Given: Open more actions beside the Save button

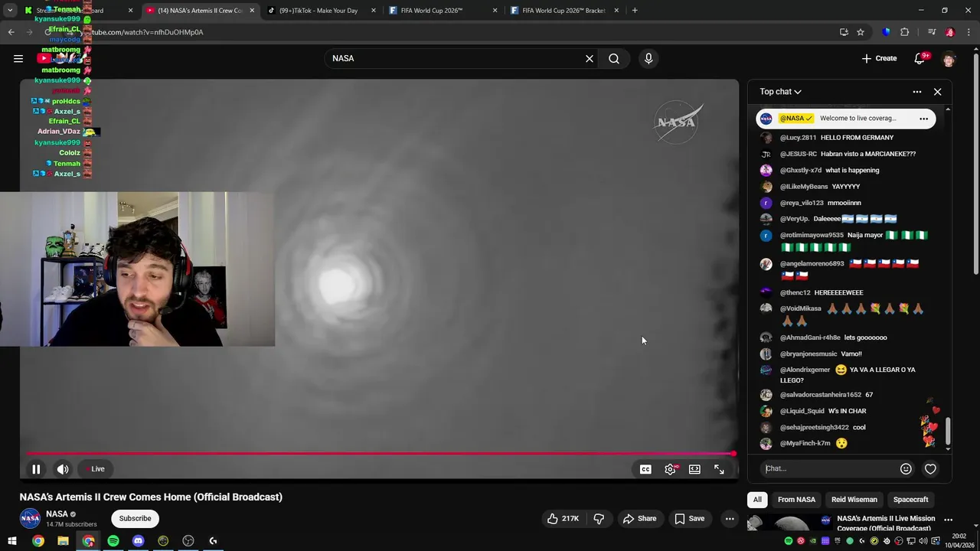Looking at the screenshot, I should (730, 518).
